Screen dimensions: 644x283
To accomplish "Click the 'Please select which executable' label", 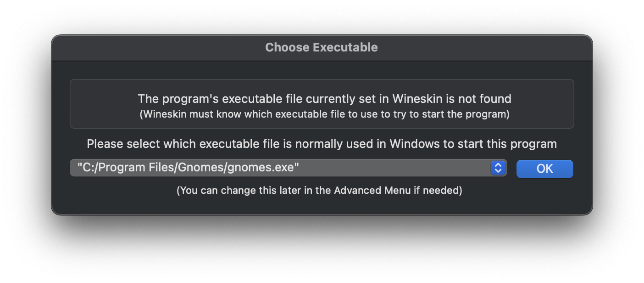I will tap(322, 144).
